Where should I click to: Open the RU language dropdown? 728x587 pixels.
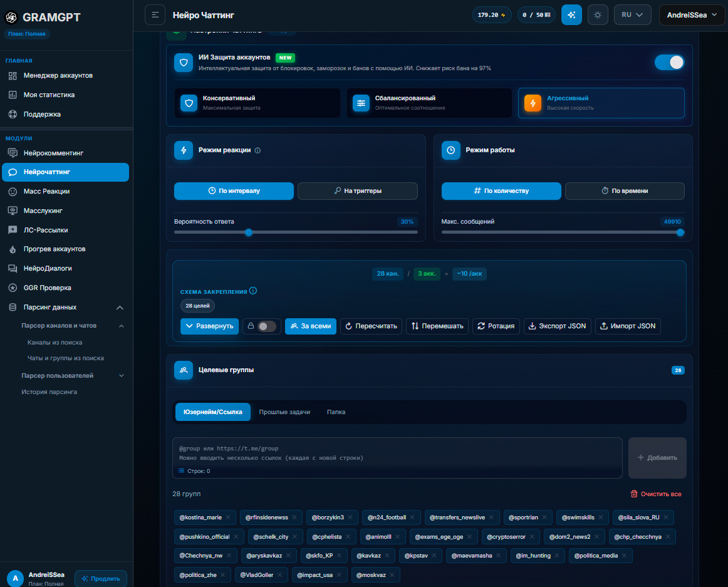(632, 15)
